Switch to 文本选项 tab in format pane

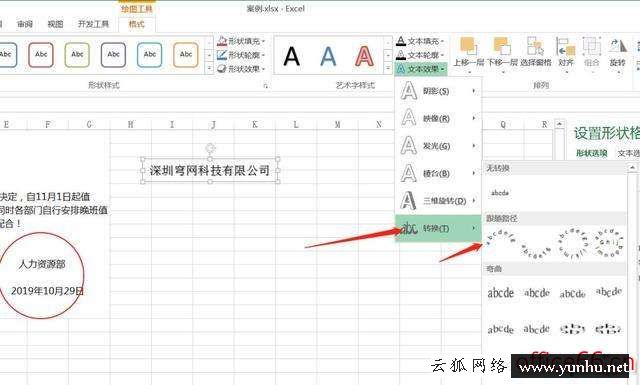click(629, 153)
